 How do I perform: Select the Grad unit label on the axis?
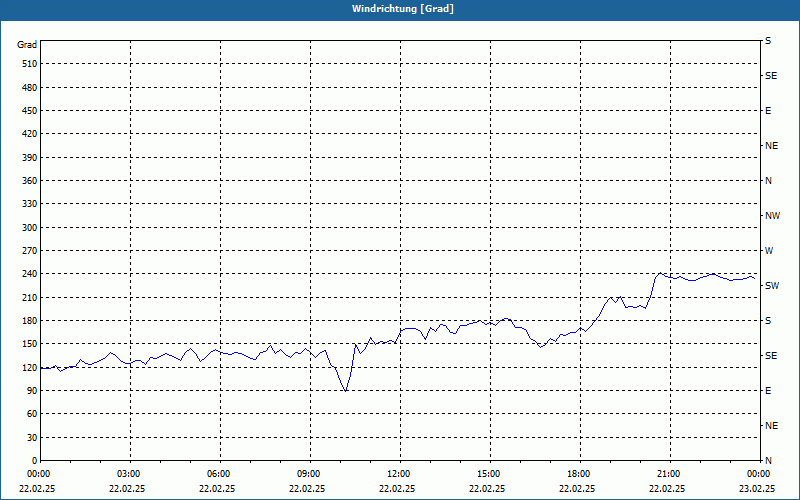coord(27,45)
